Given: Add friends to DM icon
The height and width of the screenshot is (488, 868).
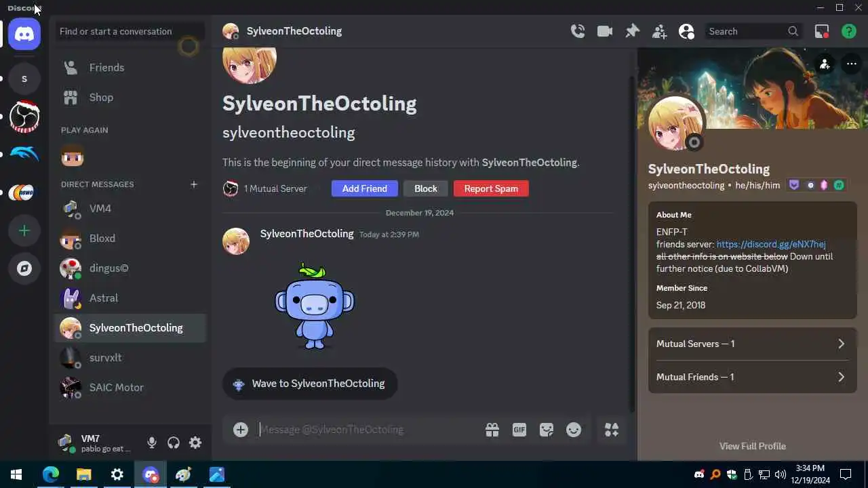Looking at the screenshot, I should (x=659, y=31).
